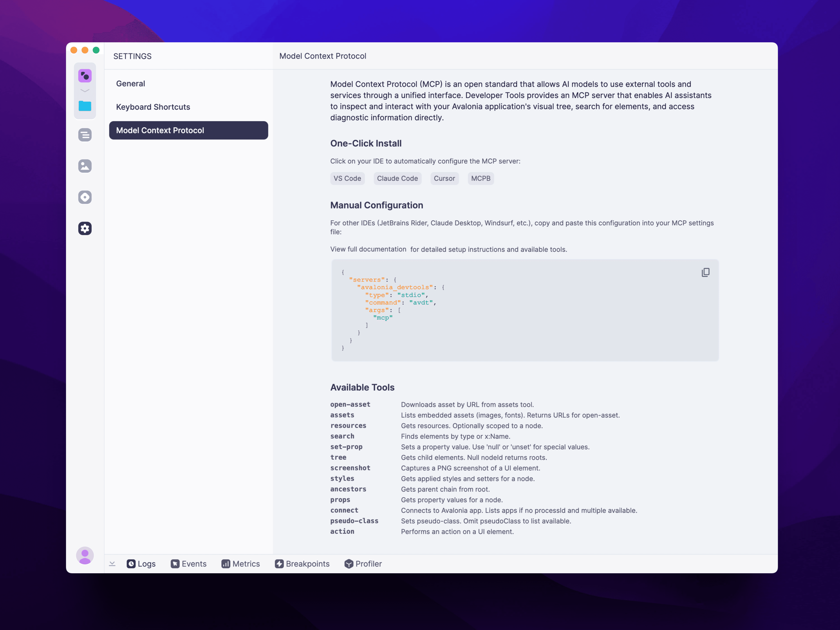Show the Profiler tab
This screenshot has width=840, height=630.
363,564
